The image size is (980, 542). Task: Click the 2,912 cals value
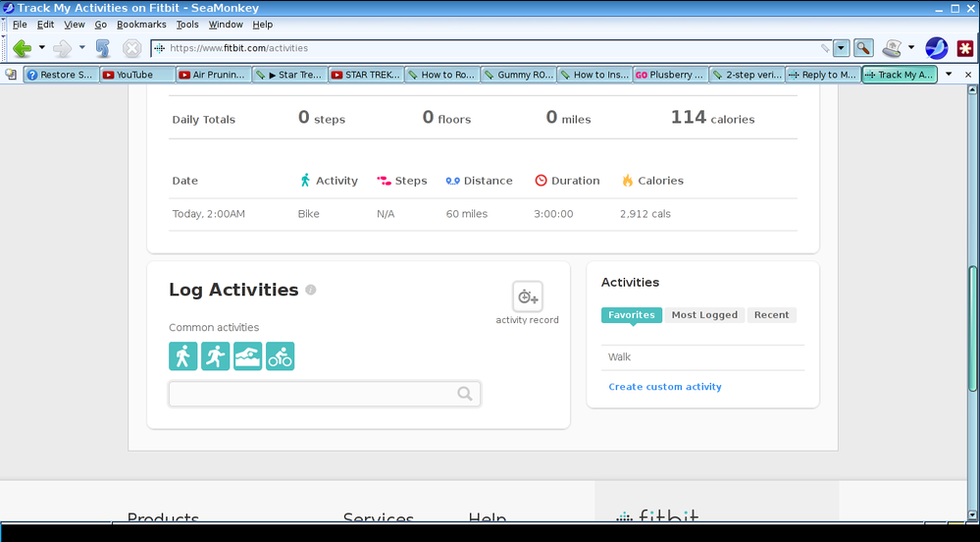tap(645, 214)
